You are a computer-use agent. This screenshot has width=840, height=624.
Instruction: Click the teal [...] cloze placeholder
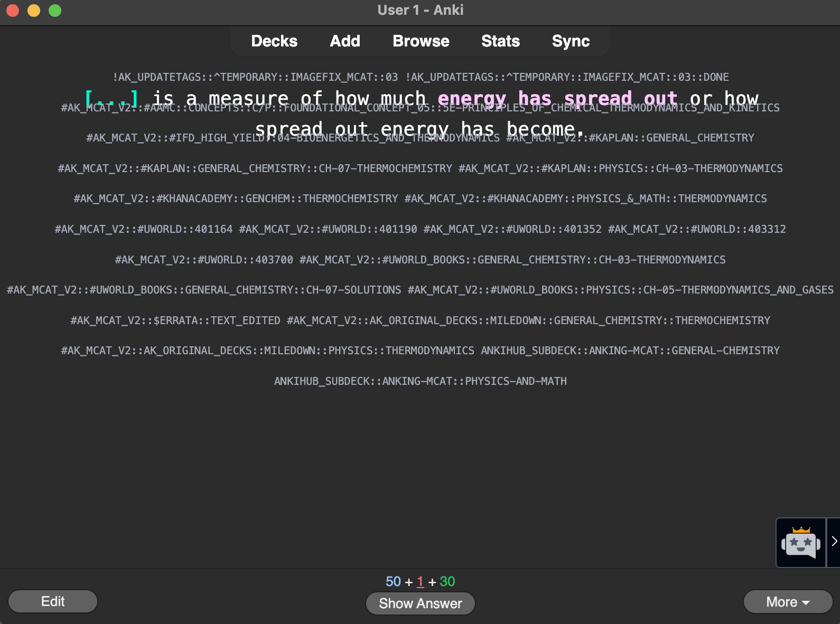(x=112, y=98)
